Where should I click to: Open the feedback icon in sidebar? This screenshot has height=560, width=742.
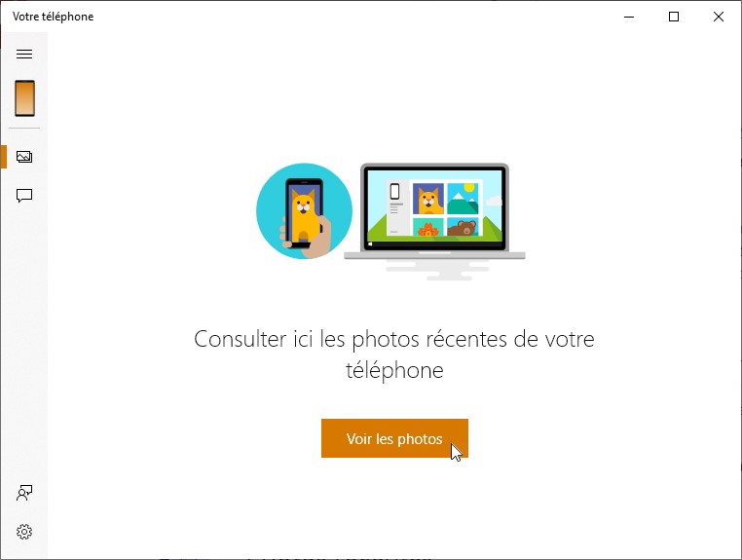(24, 493)
